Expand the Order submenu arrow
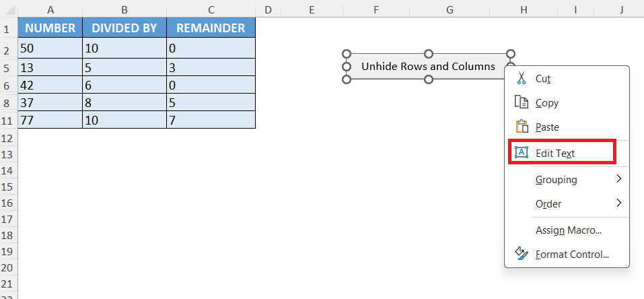 [x=619, y=203]
